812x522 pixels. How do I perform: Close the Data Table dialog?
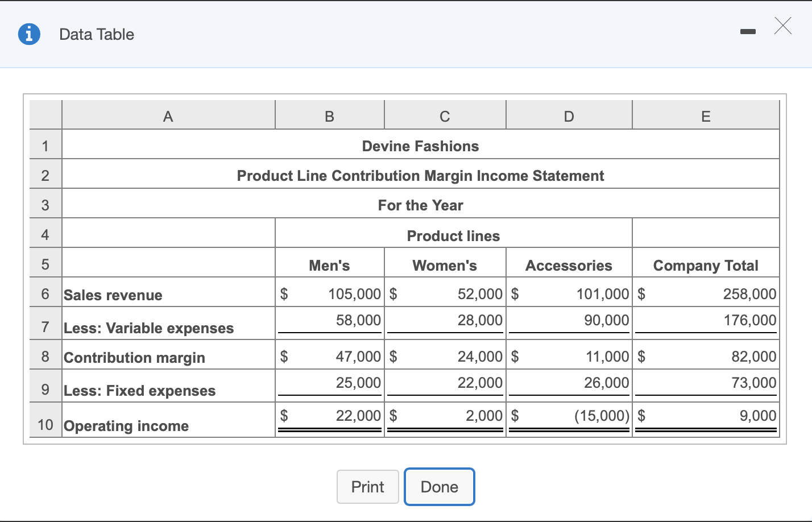783,26
